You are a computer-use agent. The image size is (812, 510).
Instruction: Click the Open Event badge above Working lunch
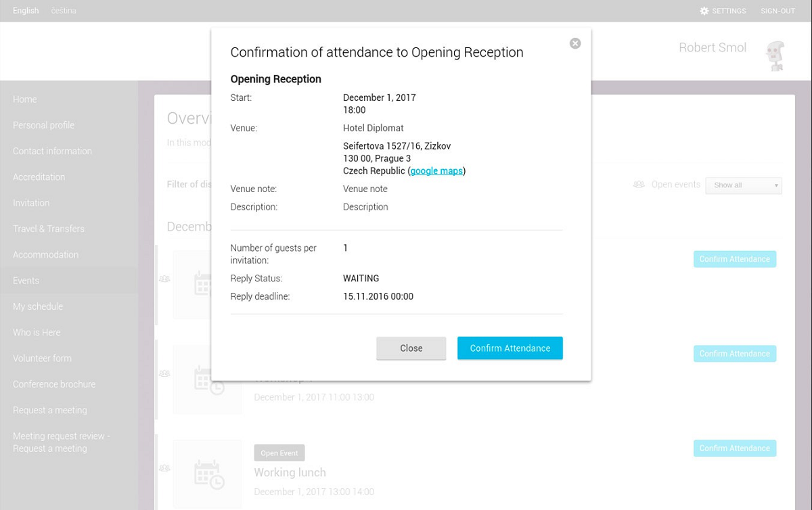click(279, 453)
